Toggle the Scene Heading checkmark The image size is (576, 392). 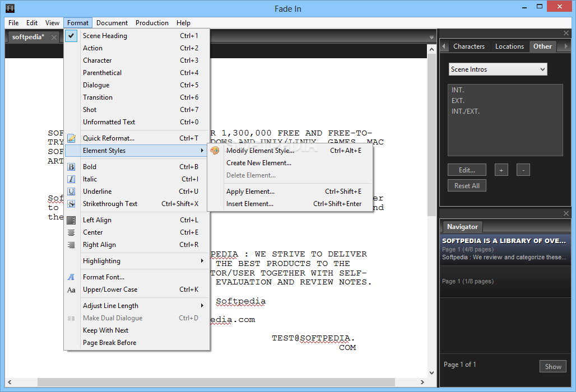(x=71, y=36)
